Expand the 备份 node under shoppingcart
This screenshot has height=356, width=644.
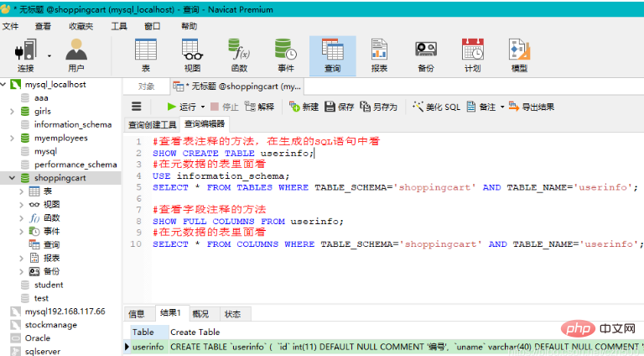(21, 272)
